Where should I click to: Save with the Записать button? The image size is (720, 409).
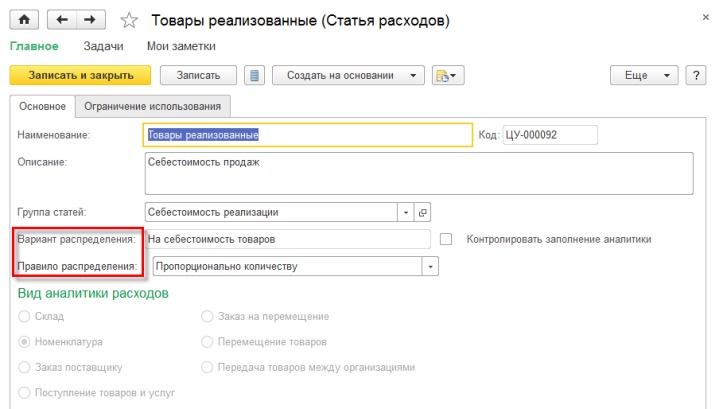point(198,75)
